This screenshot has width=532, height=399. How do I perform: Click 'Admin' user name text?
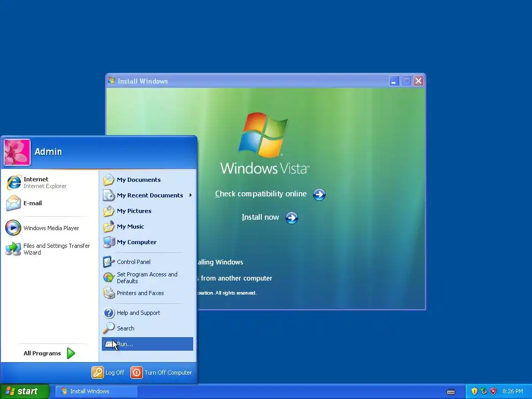pos(48,152)
